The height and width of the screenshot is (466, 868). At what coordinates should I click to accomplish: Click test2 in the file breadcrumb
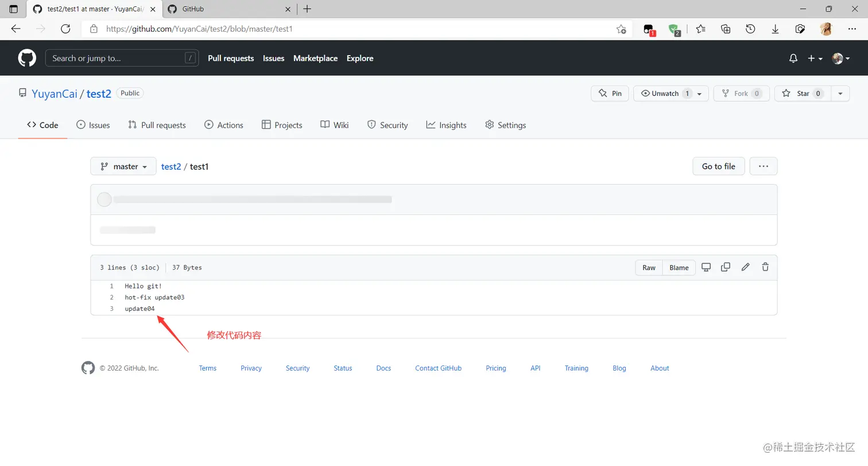click(171, 167)
